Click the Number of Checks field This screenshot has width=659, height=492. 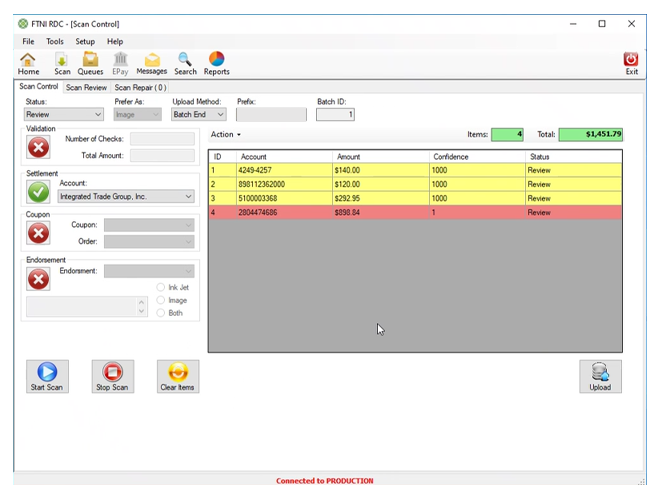[x=162, y=139]
